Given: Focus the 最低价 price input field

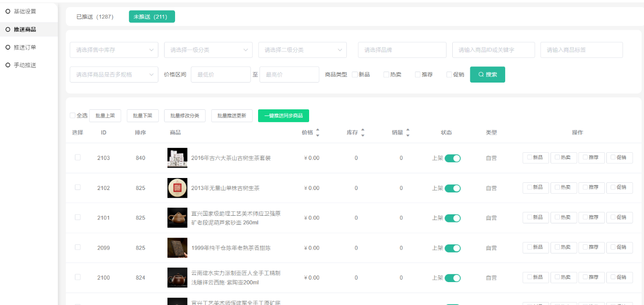Looking at the screenshot, I should [220, 74].
